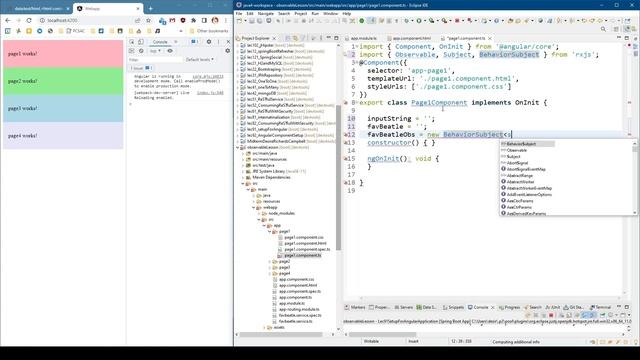Click the Save toolbar icon in Eclipse
This screenshot has width=640, height=360.
point(252,21)
